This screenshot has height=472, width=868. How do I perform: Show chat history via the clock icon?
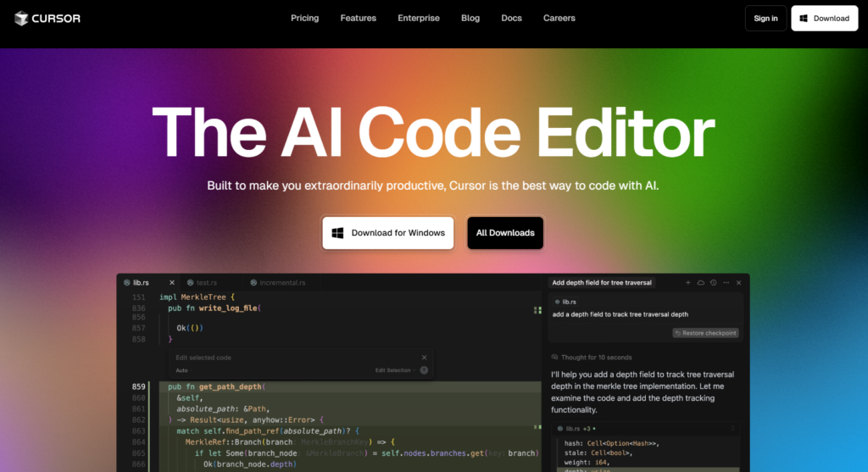(714, 283)
